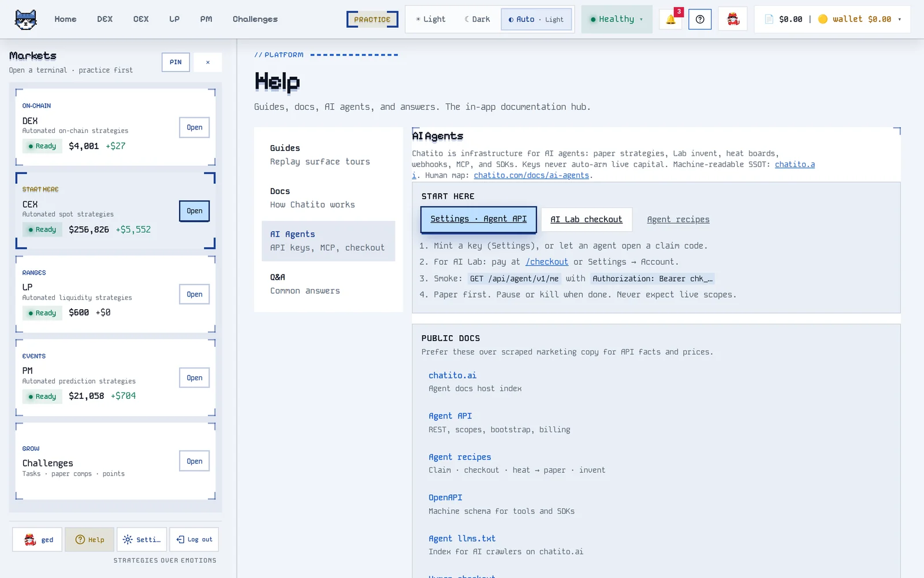This screenshot has height=578, width=924.
Task: Click the $4,001 DEX balance
Action: (x=84, y=146)
